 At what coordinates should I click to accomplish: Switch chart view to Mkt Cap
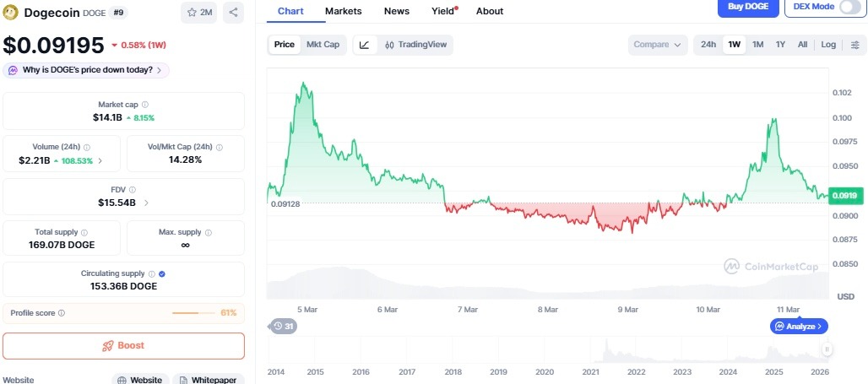click(323, 45)
